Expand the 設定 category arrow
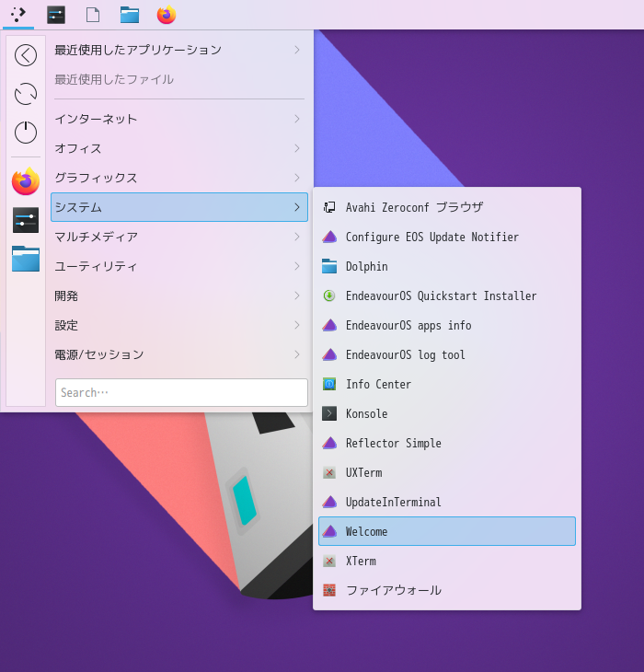This screenshot has width=644, height=672. (297, 325)
